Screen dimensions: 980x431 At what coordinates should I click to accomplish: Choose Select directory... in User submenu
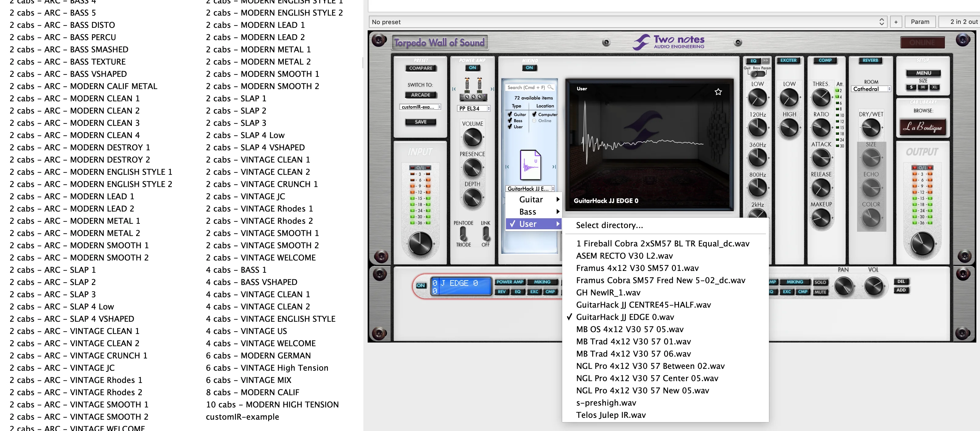[665, 225]
